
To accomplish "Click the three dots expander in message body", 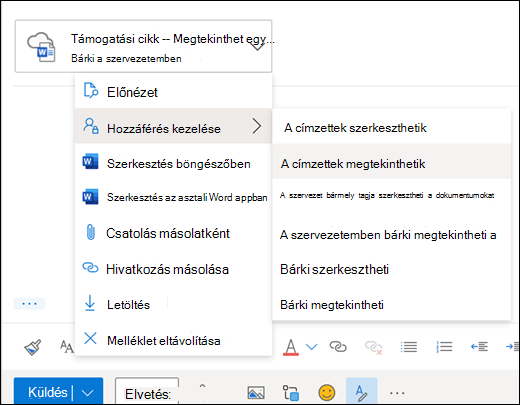I will (x=29, y=304).
